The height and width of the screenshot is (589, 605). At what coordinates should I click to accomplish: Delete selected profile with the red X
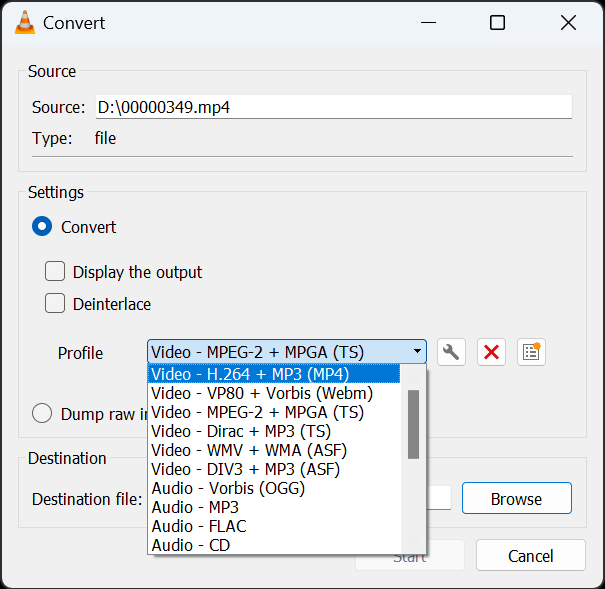click(491, 352)
